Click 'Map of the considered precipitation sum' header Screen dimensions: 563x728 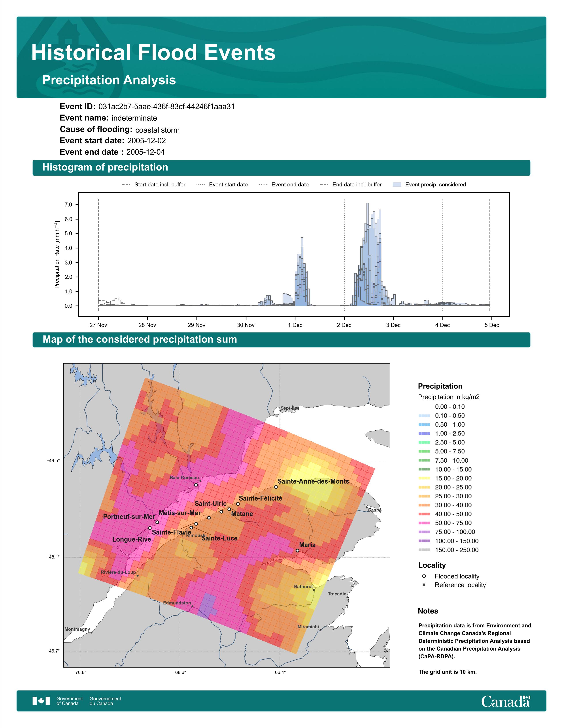(x=140, y=339)
